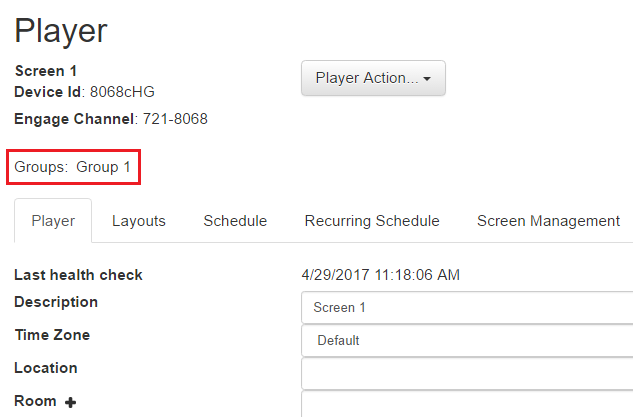Click the Device Id value 8068cHG
This screenshot has width=633, height=417.
pyautogui.click(x=122, y=92)
